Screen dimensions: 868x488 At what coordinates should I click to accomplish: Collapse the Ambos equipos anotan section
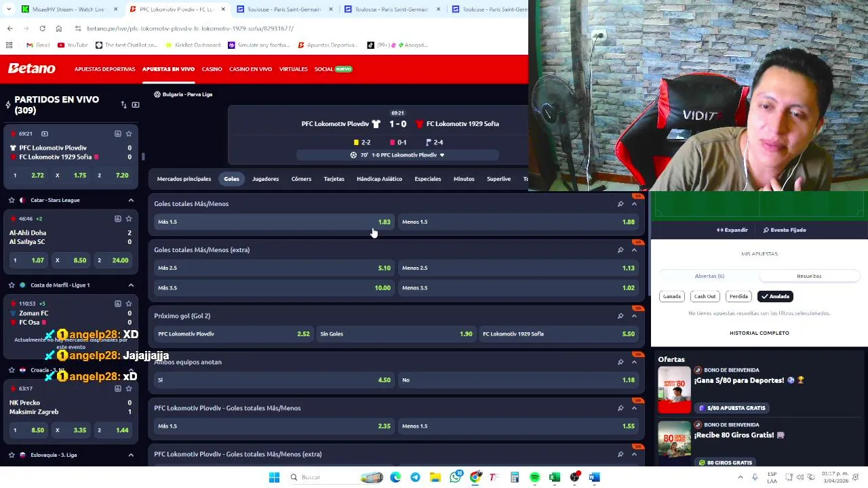634,362
